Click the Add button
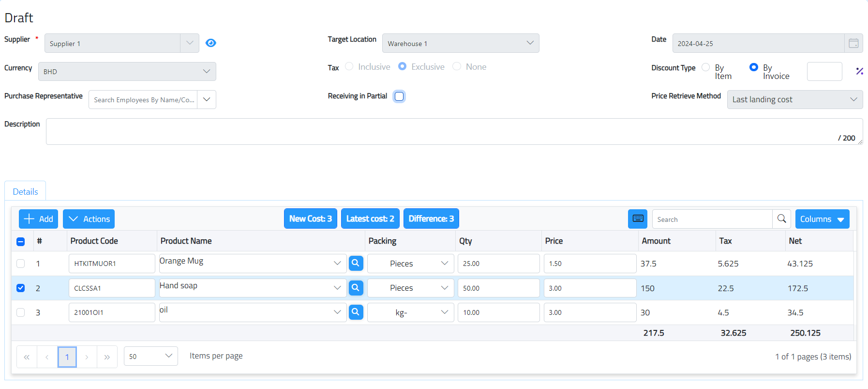Viewport: 868px width, 389px height. [39, 219]
